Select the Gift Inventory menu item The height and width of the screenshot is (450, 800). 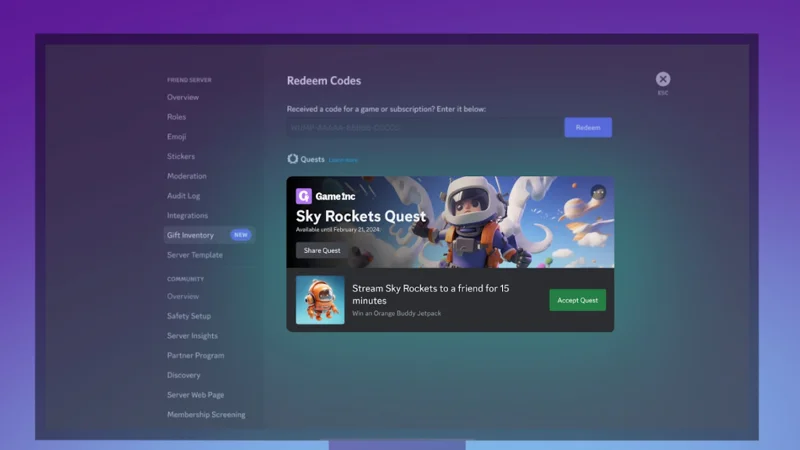click(209, 235)
